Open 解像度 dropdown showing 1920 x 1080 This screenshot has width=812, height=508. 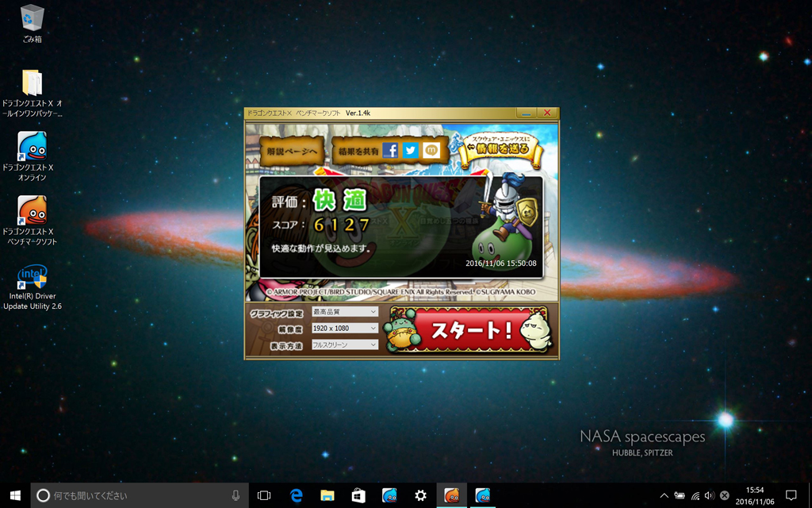[344, 328]
